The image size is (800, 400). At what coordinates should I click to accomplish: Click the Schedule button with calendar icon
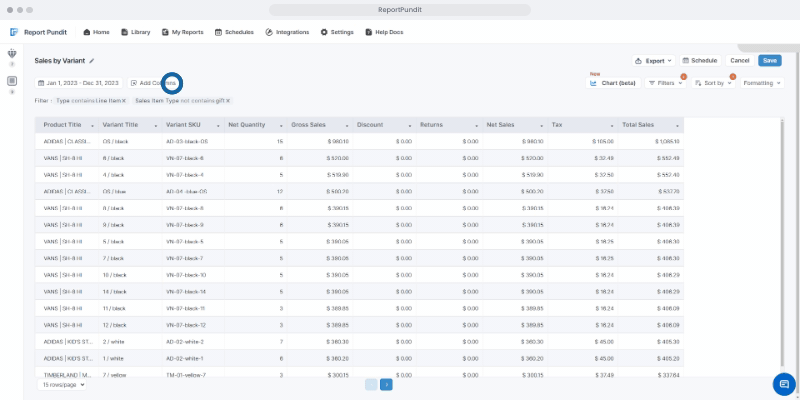click(x=700, y=61)
